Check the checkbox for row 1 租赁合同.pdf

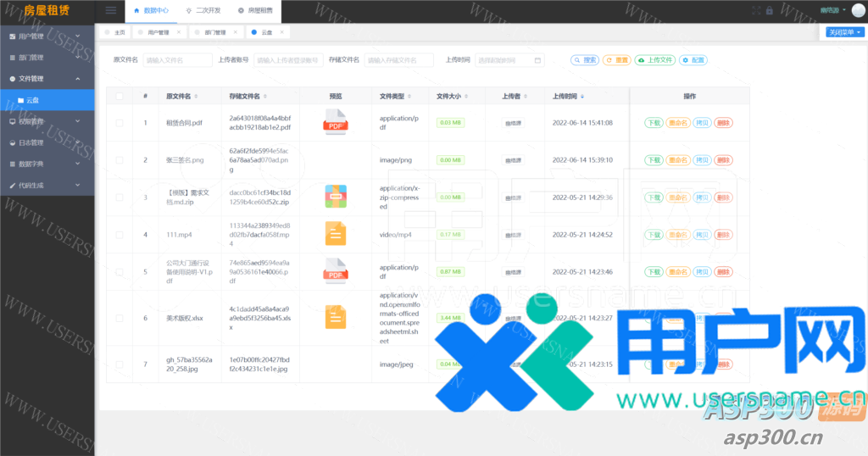120,123
